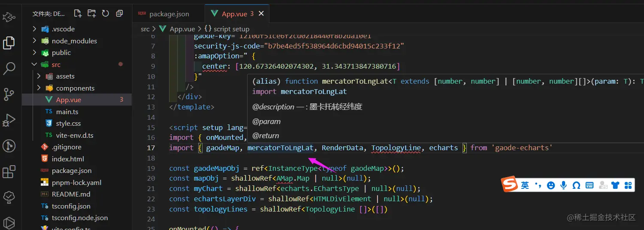
Task: Open Sogou skin (shirt) icon
Action: point(616,185)
